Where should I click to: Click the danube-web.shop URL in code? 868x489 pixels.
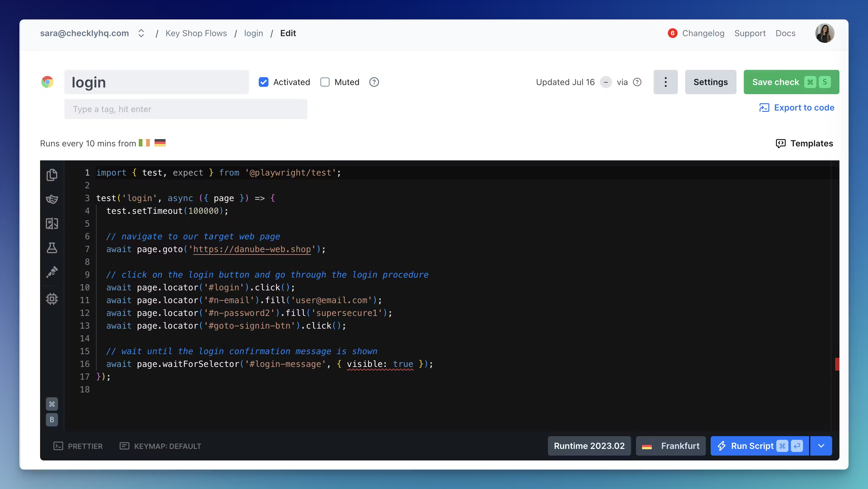(252, 249)
